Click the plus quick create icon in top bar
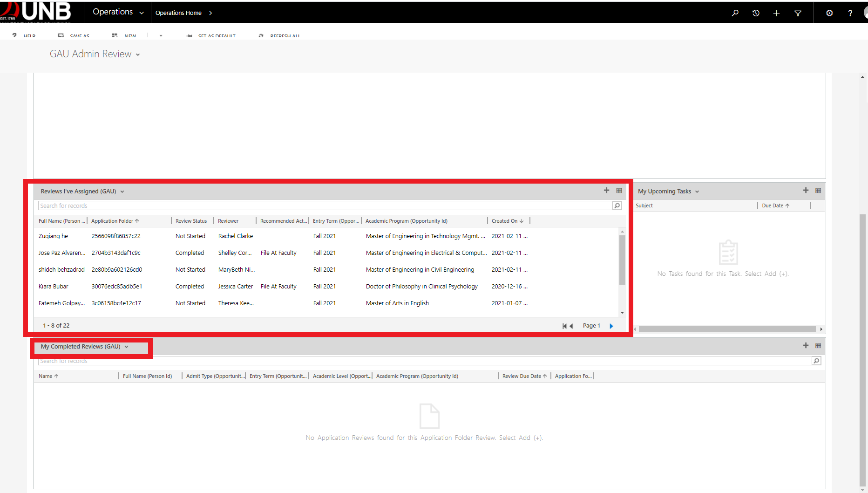Viewport: 868px width, 493px height. click(776, 13)
